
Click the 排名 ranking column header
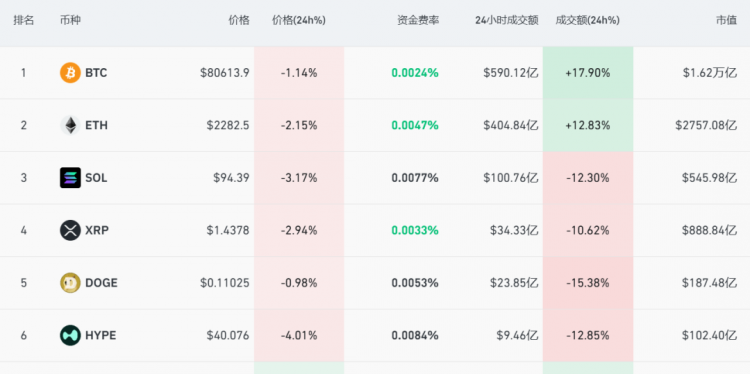tap(23, 20)
